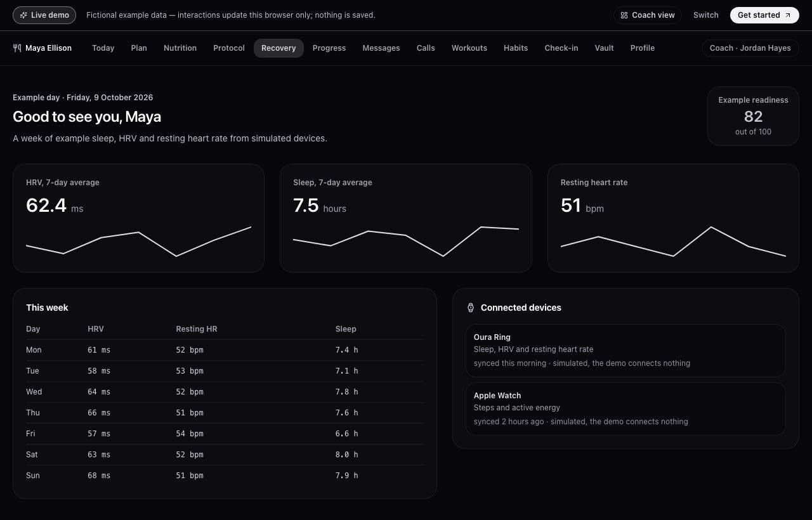Screen dimensions: 812x520
Task: Click the fork-and-knife icon beside Maya Ellison
Action: pos(17,48)
